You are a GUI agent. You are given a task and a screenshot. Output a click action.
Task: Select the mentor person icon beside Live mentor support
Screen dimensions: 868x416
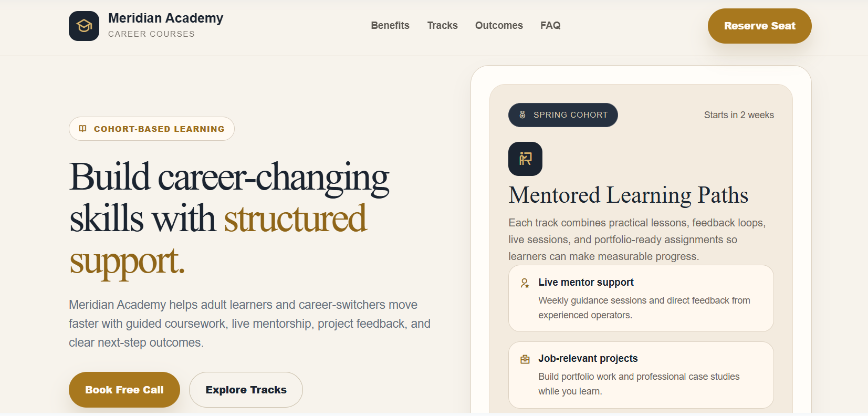524,283
